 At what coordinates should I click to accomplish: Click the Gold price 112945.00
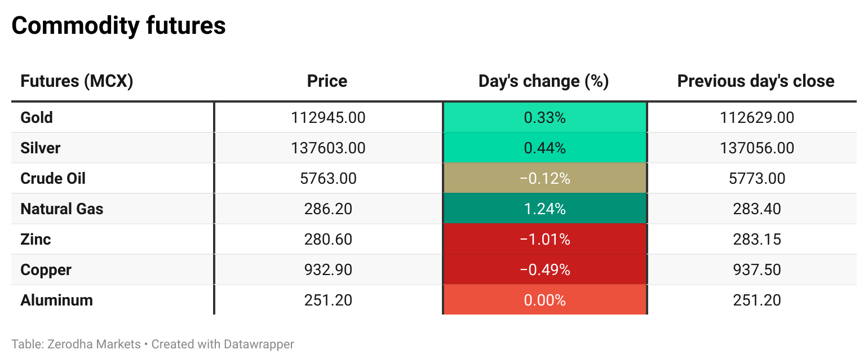tap(328, 117)
